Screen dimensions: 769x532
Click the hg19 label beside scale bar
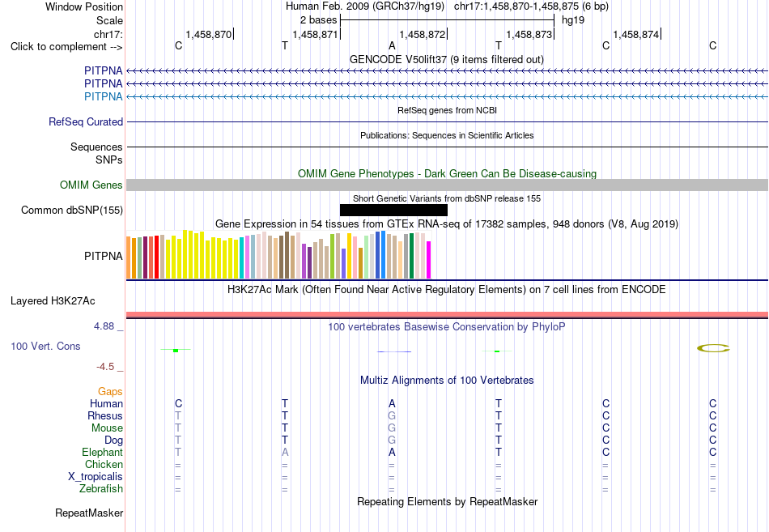[x=573, y=20]
